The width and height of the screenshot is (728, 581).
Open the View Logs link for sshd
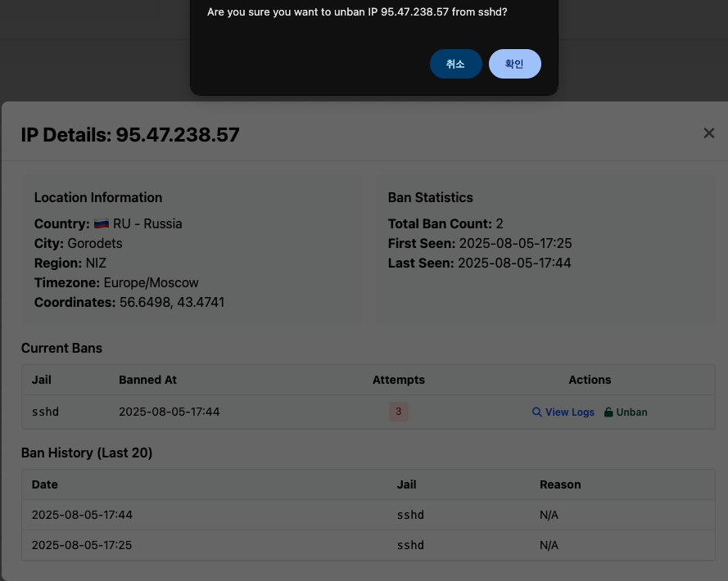point(569,412)
